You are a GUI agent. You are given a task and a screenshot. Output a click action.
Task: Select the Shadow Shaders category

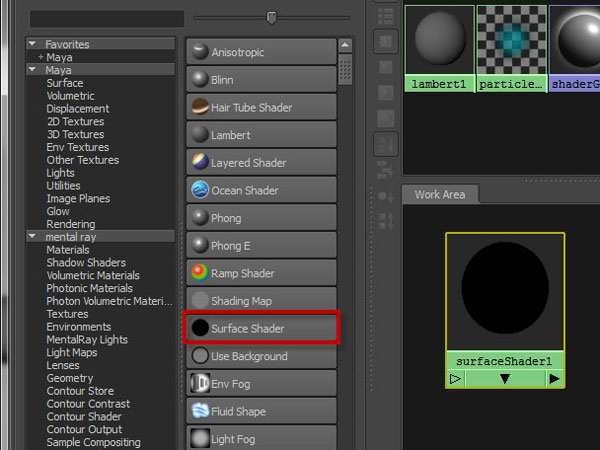pyautogui.click(x=86, y=262)
